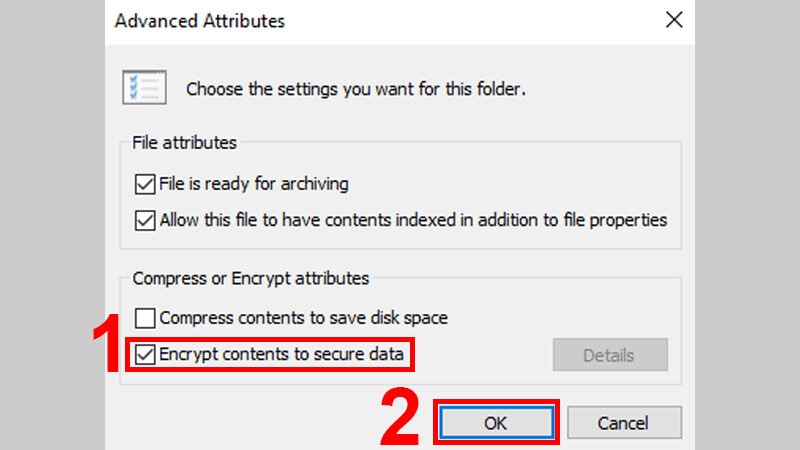Uncheck the index contents checkbox box

pyautogui.click(x=145, y=220)
